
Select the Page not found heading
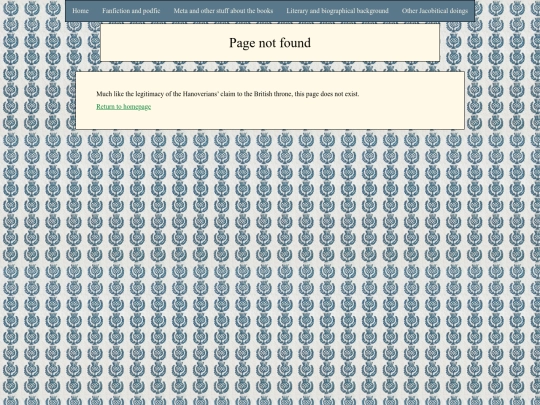[270, 43]
